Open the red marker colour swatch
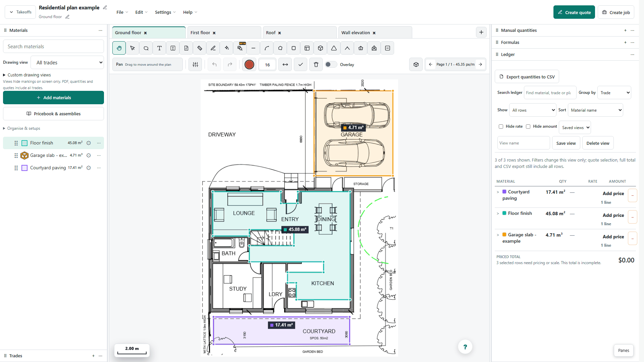This screenshot has width=644, height=362. (x=249, y=64)
